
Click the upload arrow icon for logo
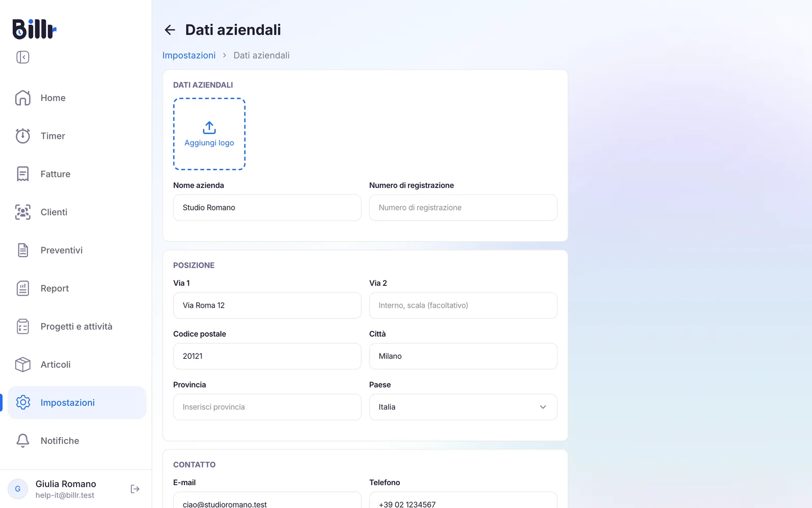(x=209, y=128)
